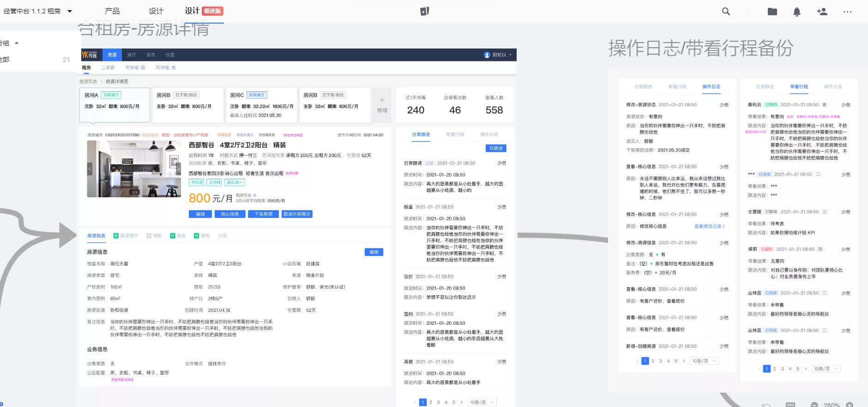The width and height of the screenshot is (868, 407).
Task: Show previous photo with left carousel arrow
Action: [x=90, y=169]
